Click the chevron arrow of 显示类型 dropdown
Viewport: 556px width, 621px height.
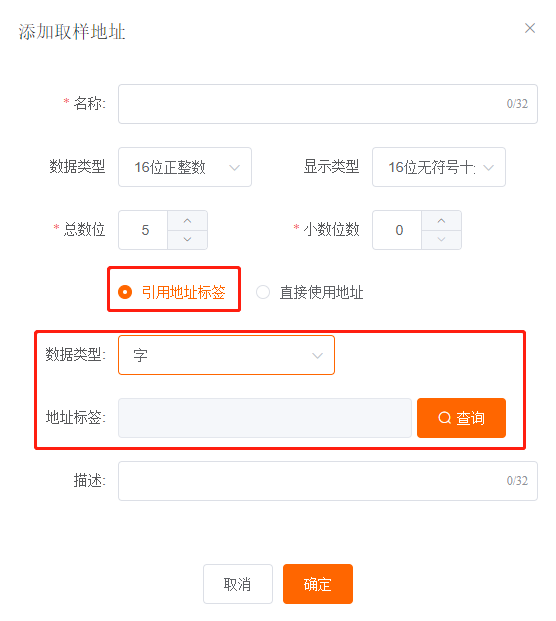[x=489, y=168]
